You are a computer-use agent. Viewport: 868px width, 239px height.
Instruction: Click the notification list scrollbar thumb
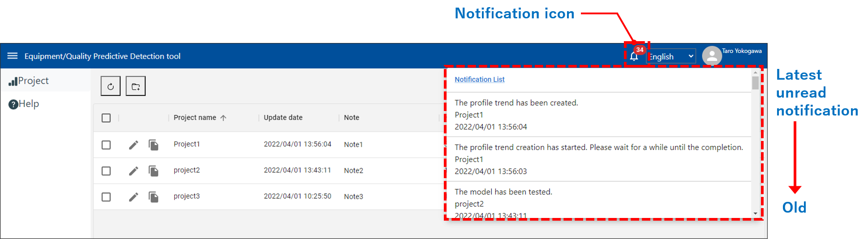756,83
